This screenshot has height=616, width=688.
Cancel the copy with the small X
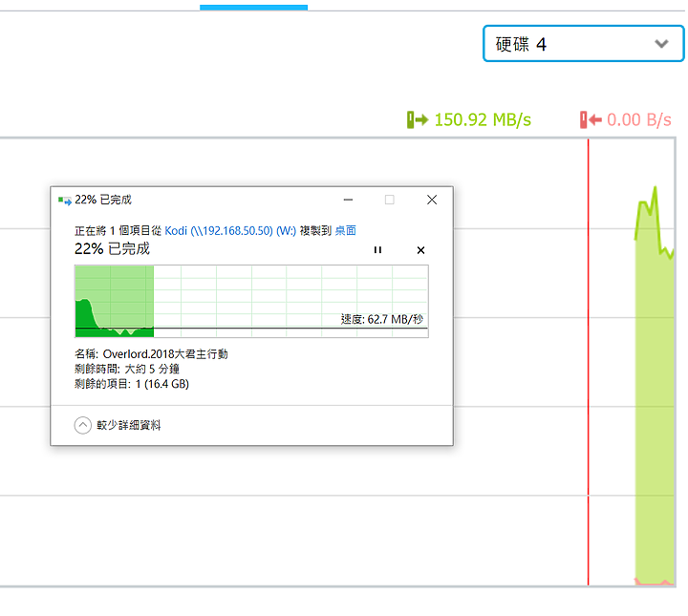click(x=420, y=250)
